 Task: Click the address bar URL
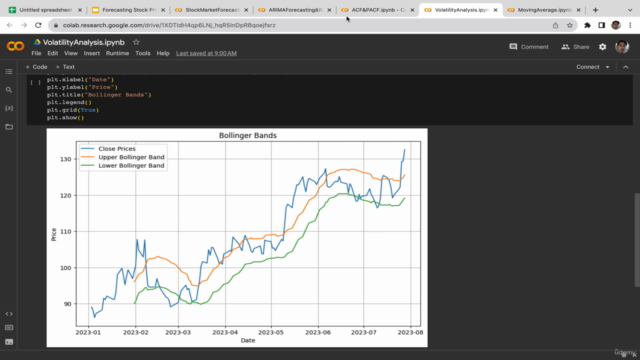[169, 25]
